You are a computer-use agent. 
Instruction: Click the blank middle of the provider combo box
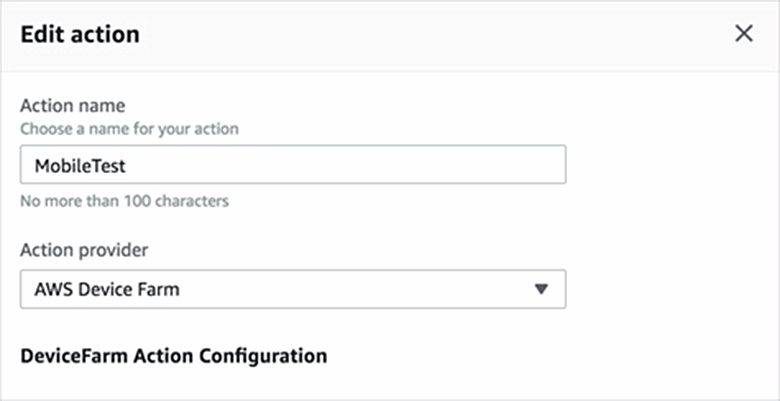pos(350,289)
